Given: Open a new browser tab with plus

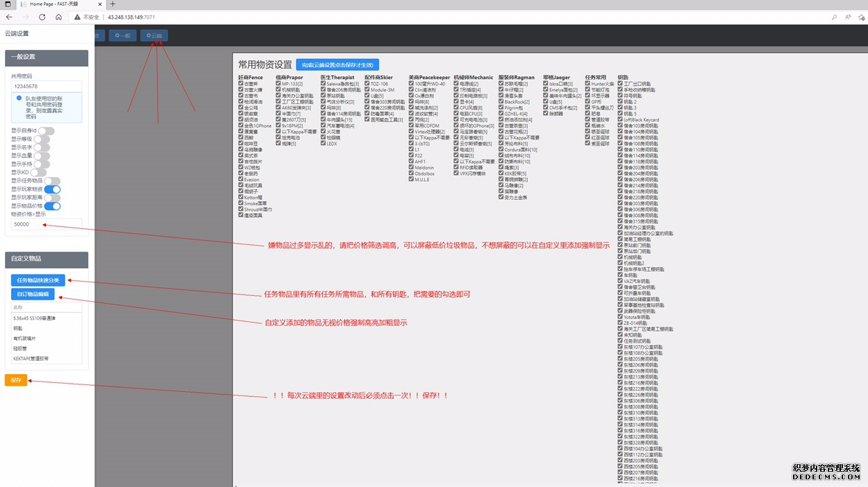Looking at the screenshot, I should click(x=112, y=4).
